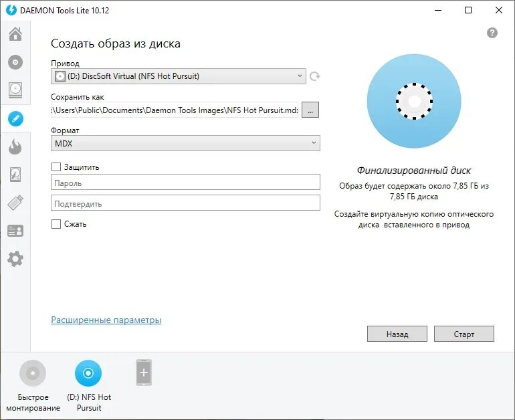515x420 pixels.
Task: Enable the Защитить checkbox
Action: [56, 167]
